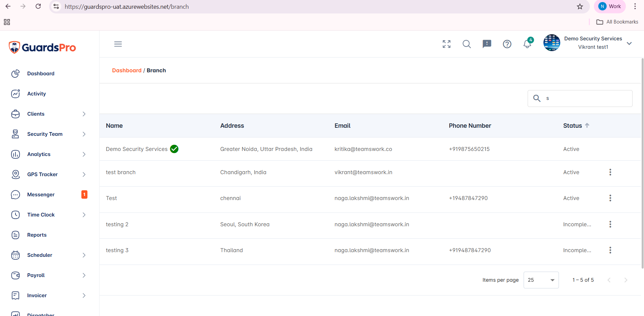Click the fullscreen expand icon
Viewport: 644px width, 316px height.
pyautogui.click(x=446, y=44)
